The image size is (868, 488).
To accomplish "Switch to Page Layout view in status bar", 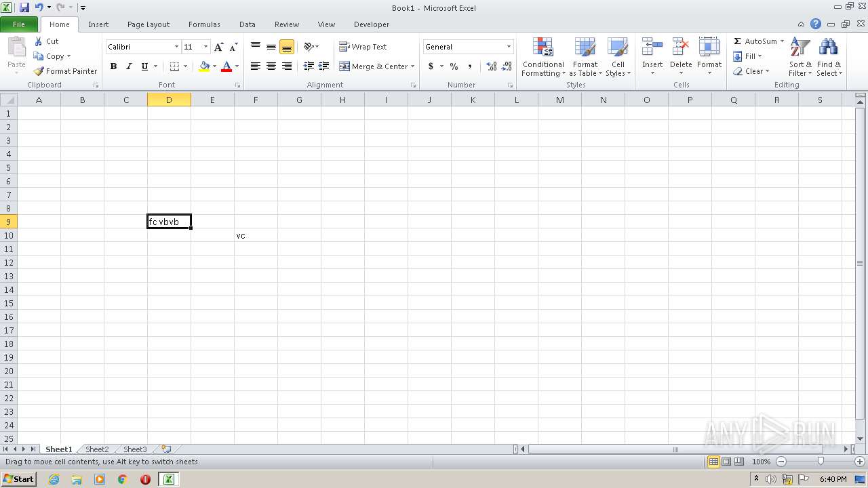I will click(726, 462).
